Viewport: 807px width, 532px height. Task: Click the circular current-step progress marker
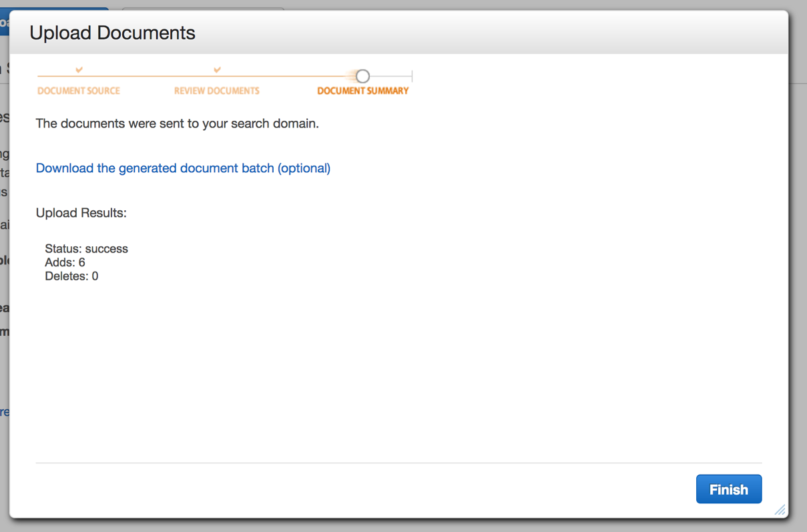362,76
